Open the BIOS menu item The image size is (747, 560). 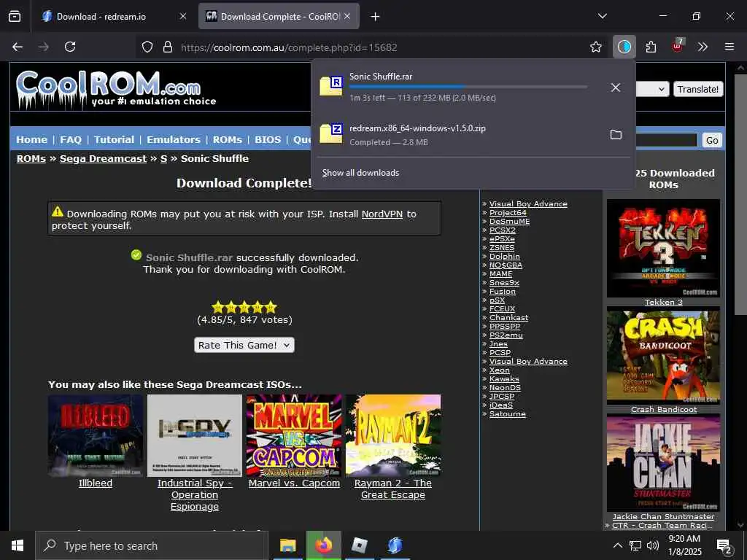point(268,139)
